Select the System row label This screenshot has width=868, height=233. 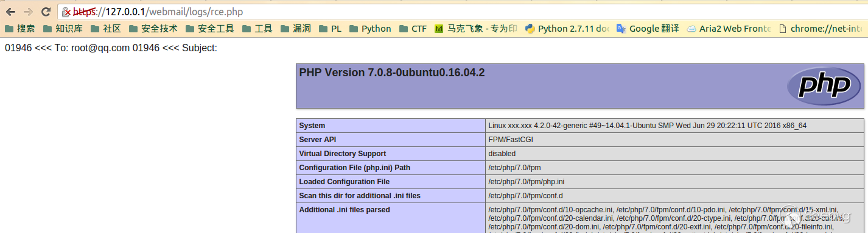391,126
